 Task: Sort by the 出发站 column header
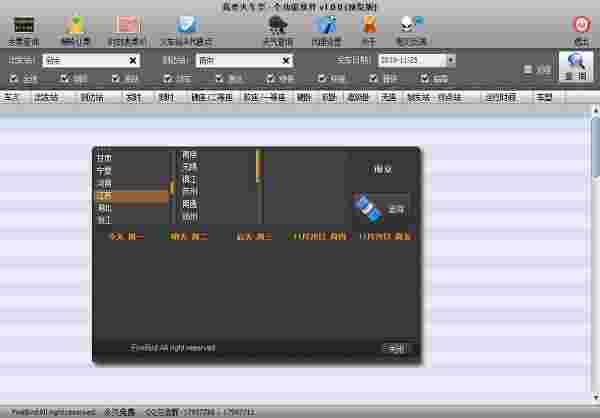(x=47, y=98)
